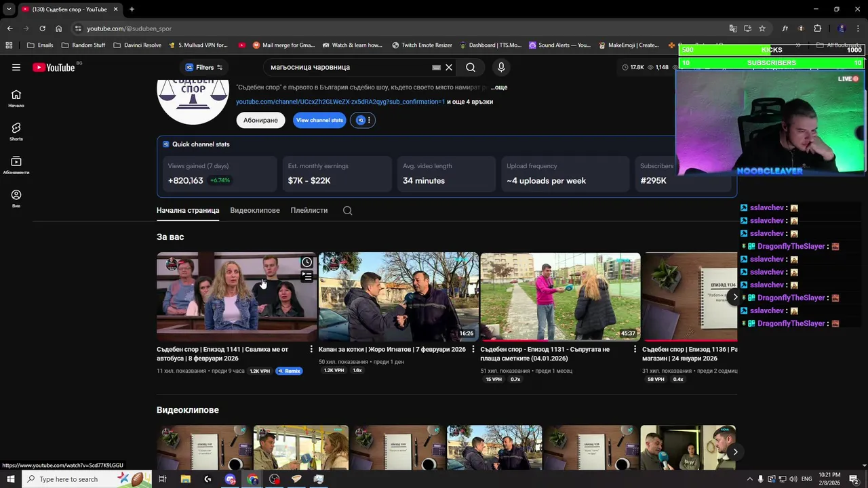Viewport: 868px width, 488px height.
Task: Open the Начало sidebar icon
Action: (16, 98)
